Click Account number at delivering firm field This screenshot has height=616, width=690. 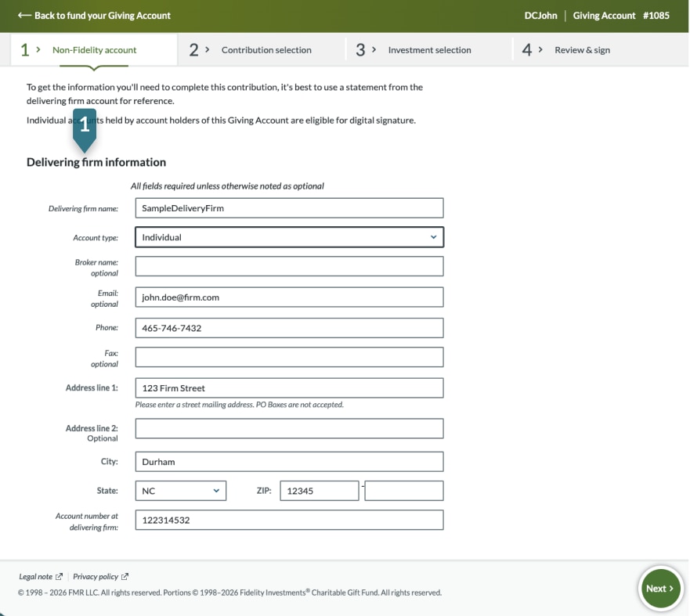[x=289, y=520]
